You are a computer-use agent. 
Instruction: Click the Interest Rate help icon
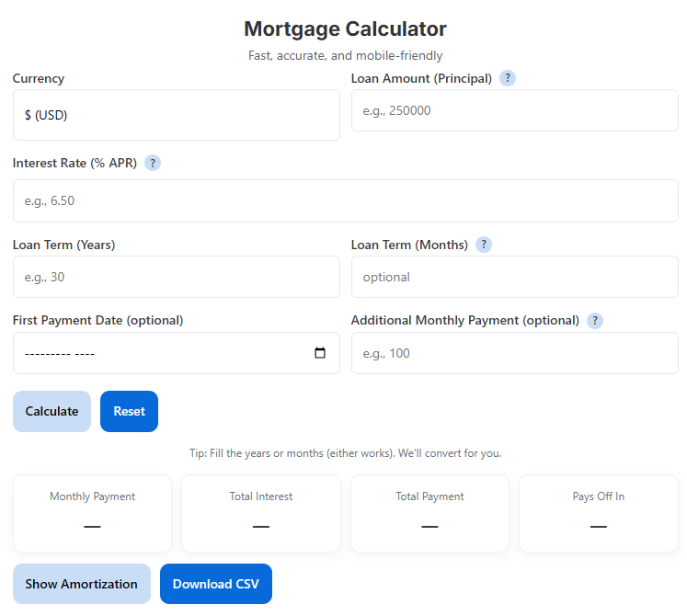[x=153, y=163]
